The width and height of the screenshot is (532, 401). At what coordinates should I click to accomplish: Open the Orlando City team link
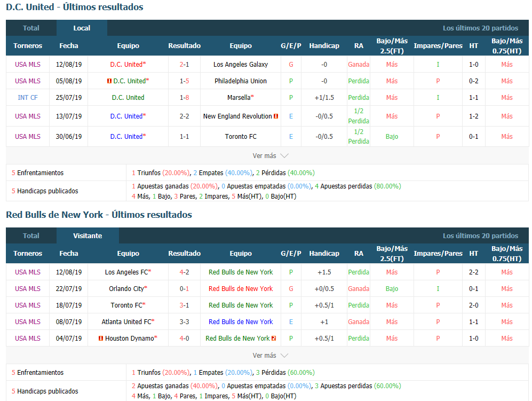click(x=126, y=289)
